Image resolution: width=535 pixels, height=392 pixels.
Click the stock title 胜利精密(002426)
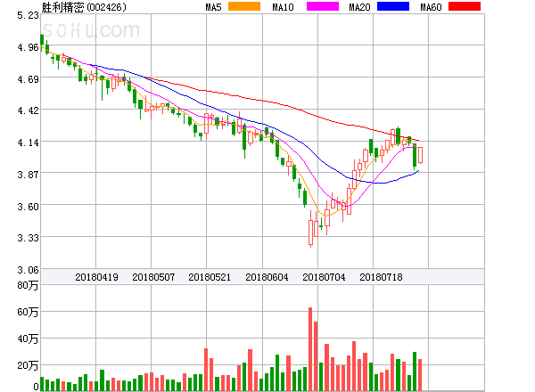pos(84,7)
